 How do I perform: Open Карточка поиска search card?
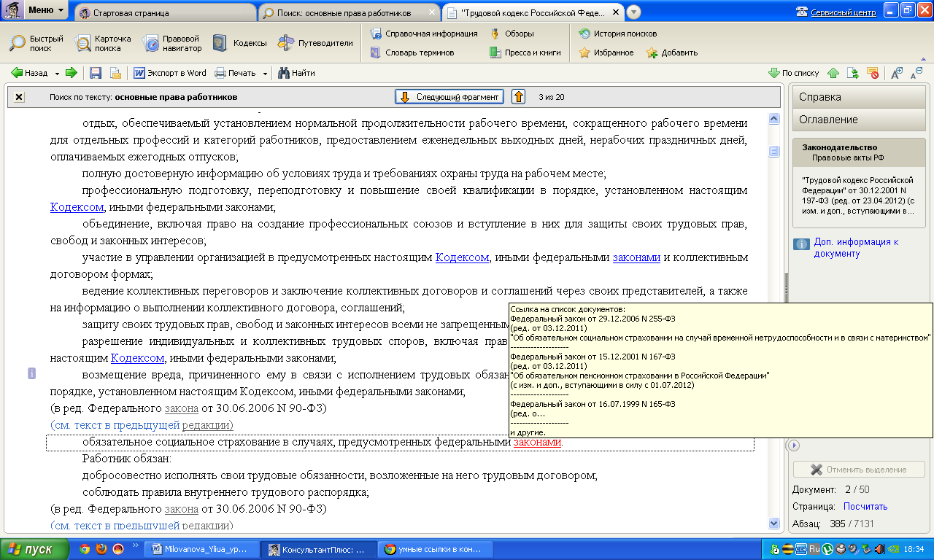click(x=104, y=43)
